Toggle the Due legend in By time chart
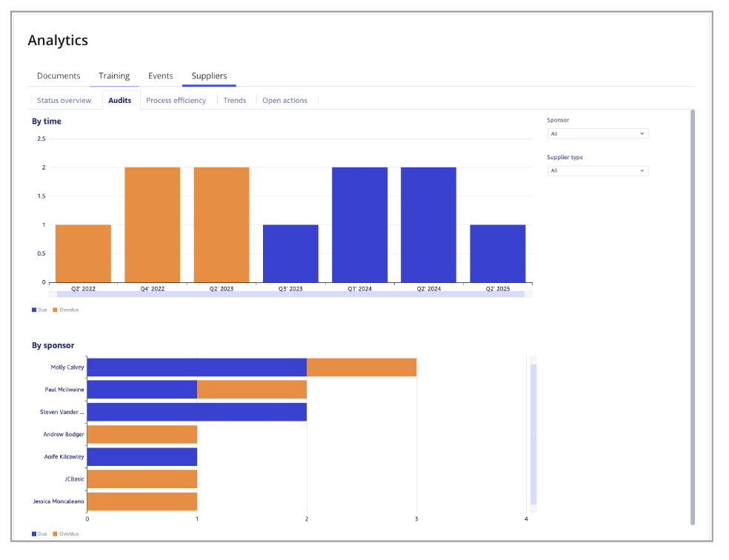 39,310
